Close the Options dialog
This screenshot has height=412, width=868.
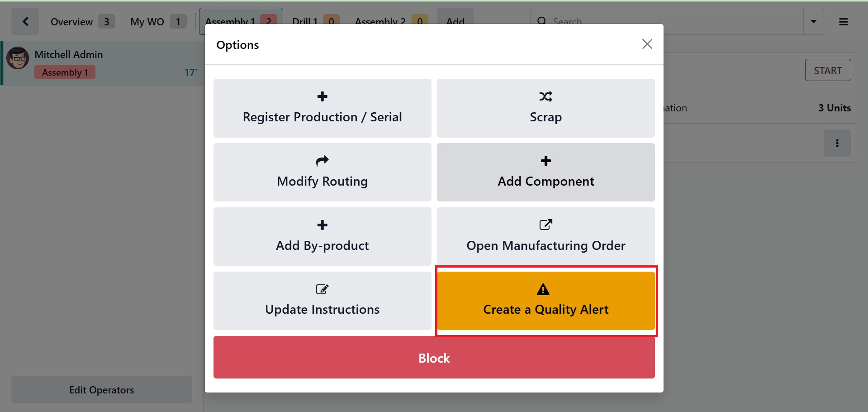[647, 44]
